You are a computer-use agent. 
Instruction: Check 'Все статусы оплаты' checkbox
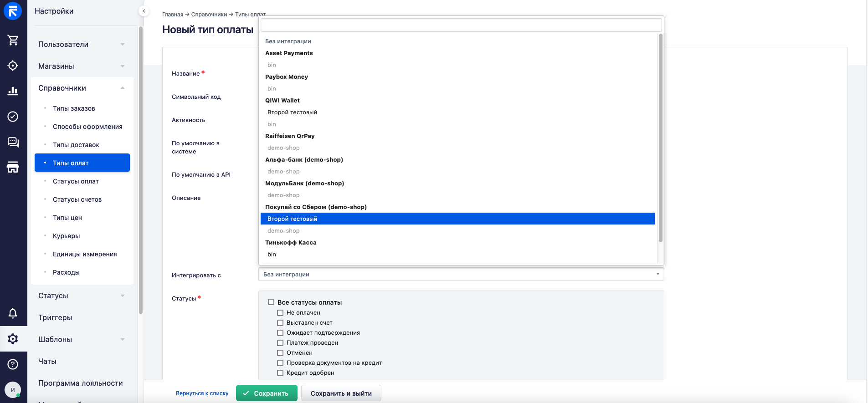pyautogui.click(x=271, y=302)
